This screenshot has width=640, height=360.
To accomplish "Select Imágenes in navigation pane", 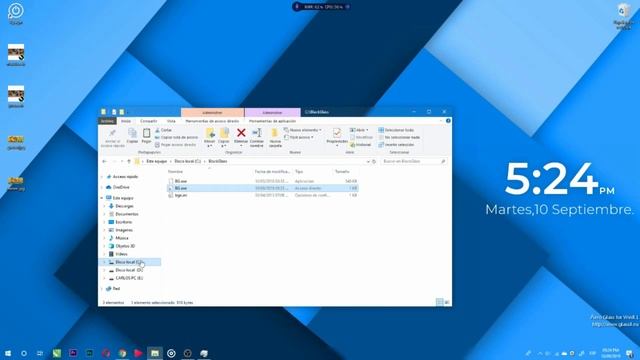I will [124, 230].
